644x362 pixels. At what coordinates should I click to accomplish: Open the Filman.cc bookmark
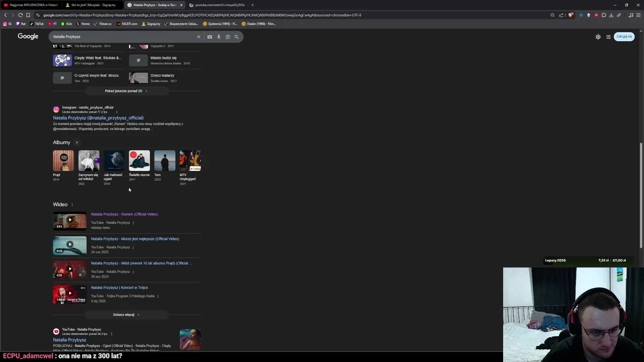[103, 24]
